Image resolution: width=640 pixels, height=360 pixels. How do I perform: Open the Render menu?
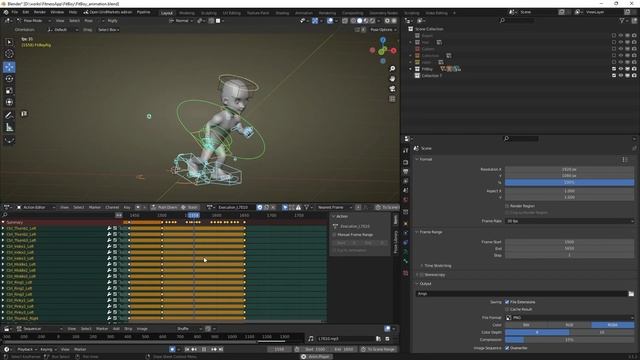[40, 12]
